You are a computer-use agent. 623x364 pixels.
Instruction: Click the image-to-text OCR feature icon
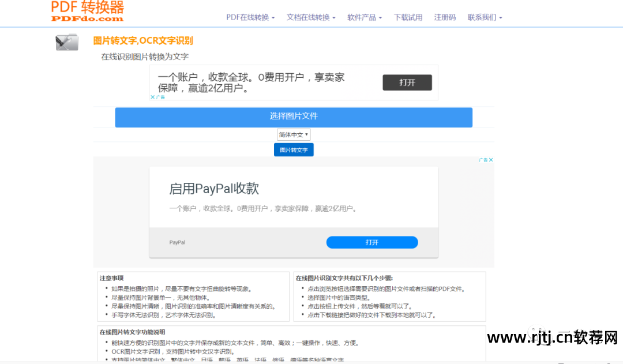(67, 42)
